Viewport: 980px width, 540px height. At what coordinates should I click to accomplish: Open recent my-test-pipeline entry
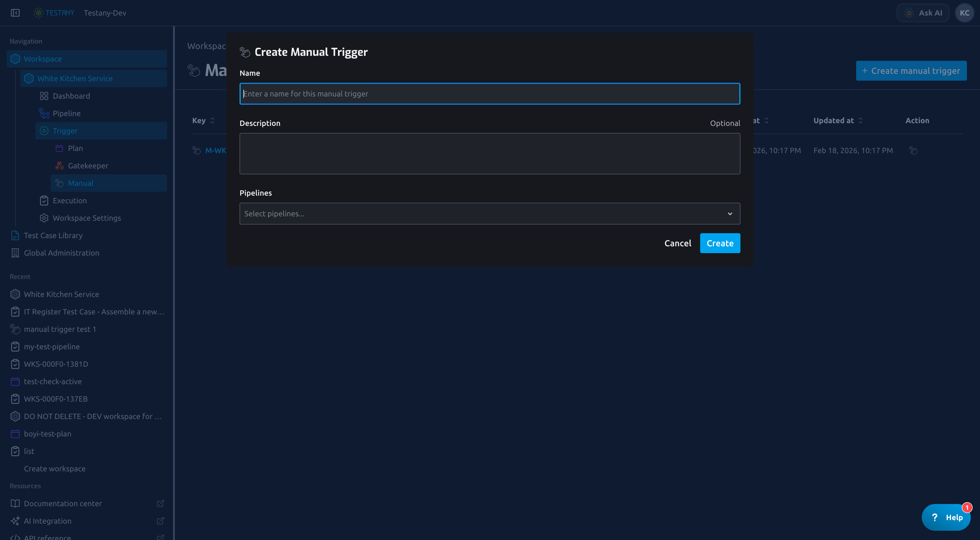click(x=87, y=347)
